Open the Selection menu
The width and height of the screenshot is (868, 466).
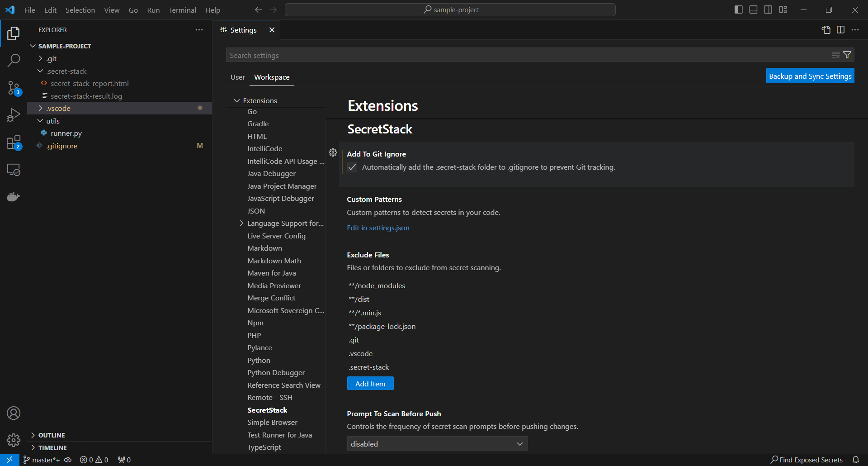(x=80, y=10)
